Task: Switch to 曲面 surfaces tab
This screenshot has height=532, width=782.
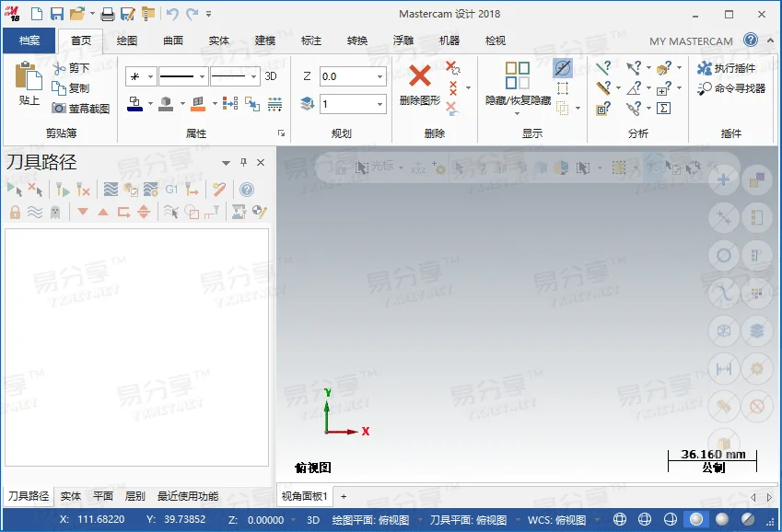Action: [173, 40]
